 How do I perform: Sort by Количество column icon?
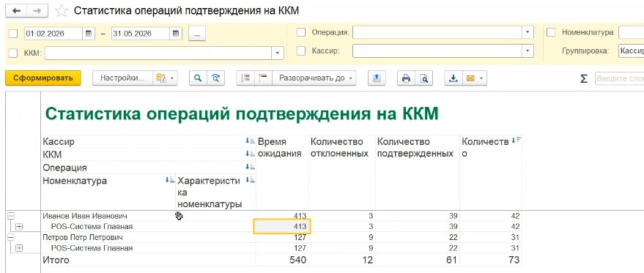[516, 141]
